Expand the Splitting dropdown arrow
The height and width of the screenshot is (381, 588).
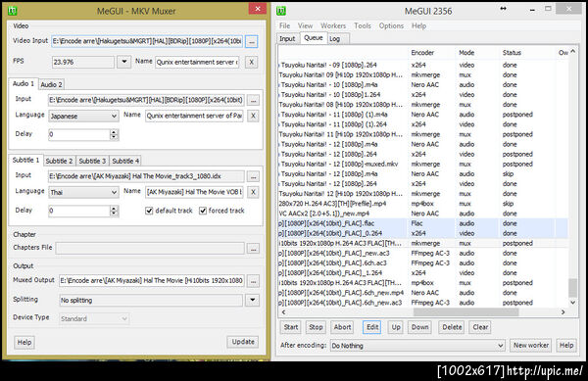[x=253, y=300]
